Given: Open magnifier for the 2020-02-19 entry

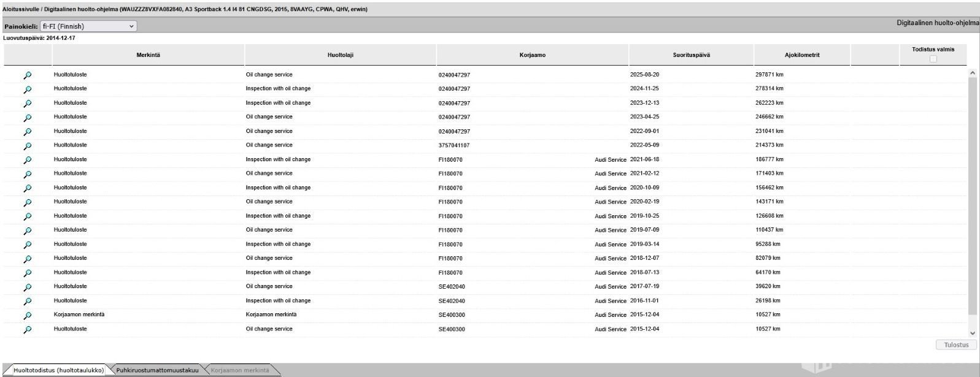Looking at the screenshot, I should [x=28, y=202].
